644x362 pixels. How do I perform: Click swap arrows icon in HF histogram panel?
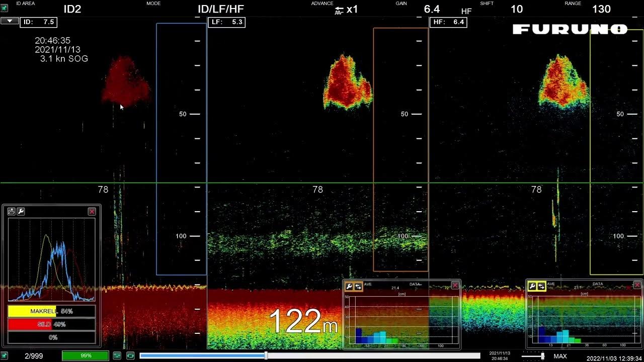coord(541,286)
